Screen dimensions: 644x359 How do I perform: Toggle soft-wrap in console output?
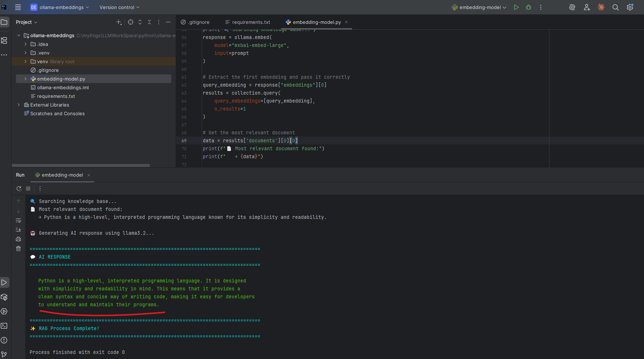pos(18,220)
